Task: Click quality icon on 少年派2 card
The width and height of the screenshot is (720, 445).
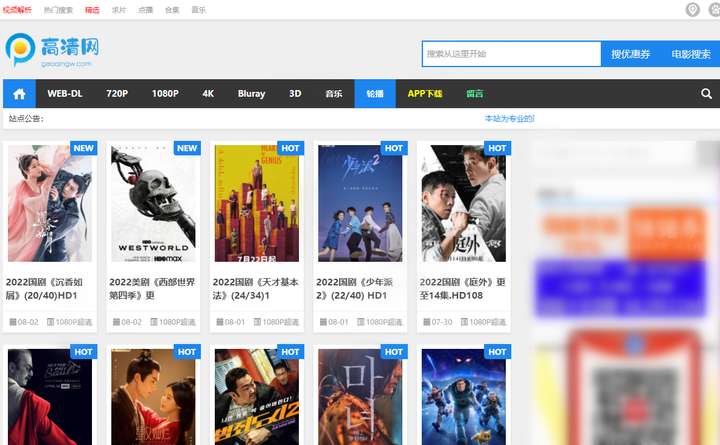Action: (361, 322)
